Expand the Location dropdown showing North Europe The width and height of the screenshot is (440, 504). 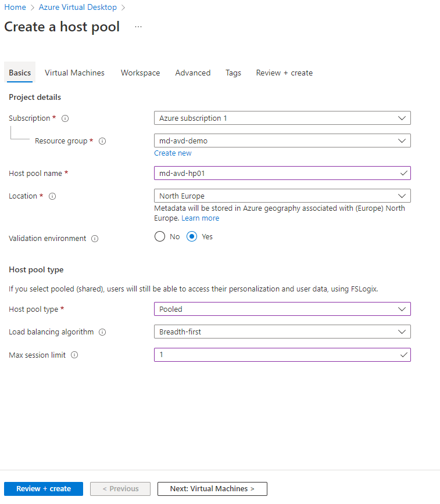[282, 196]
